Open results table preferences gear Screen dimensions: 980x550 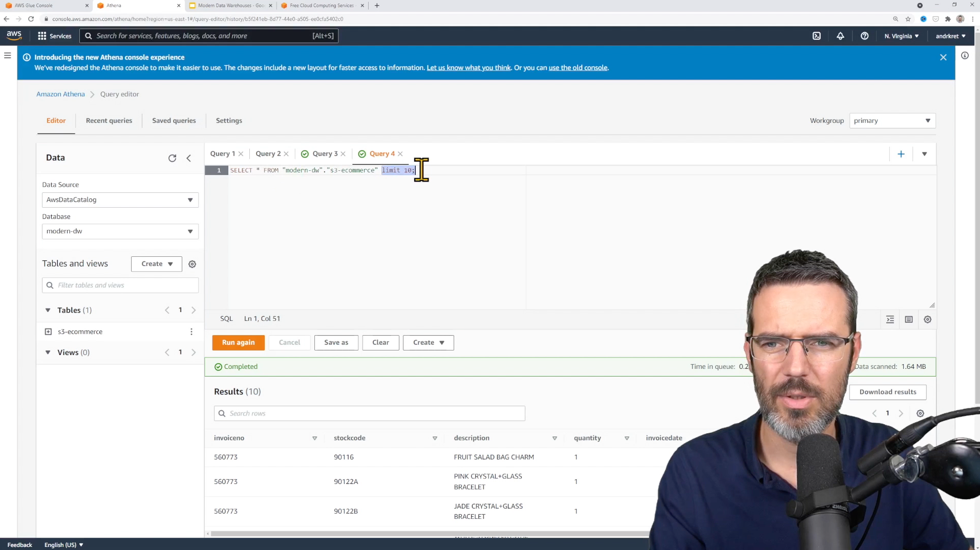(920, 413)
